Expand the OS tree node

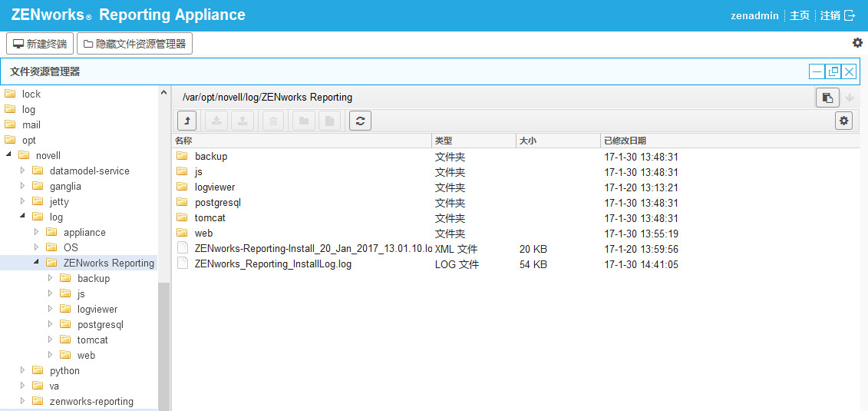click(37, 247)
